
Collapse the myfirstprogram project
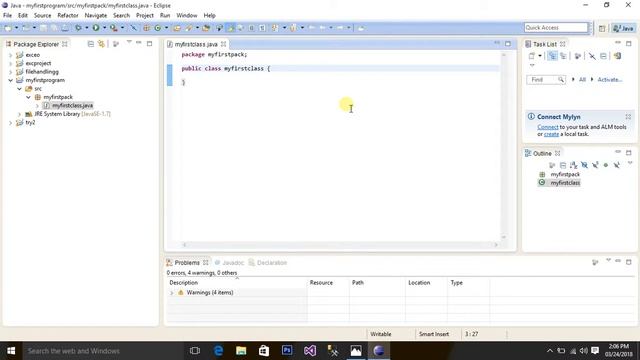[11, 80]
